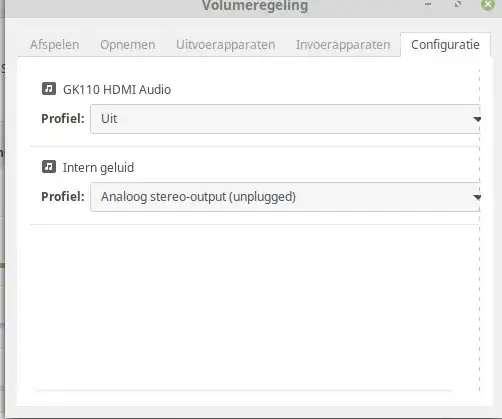Click the Intern geluid device label
The height and width of the screenshot is (419, 502).
pyautogui.click(x=98, y=167)
